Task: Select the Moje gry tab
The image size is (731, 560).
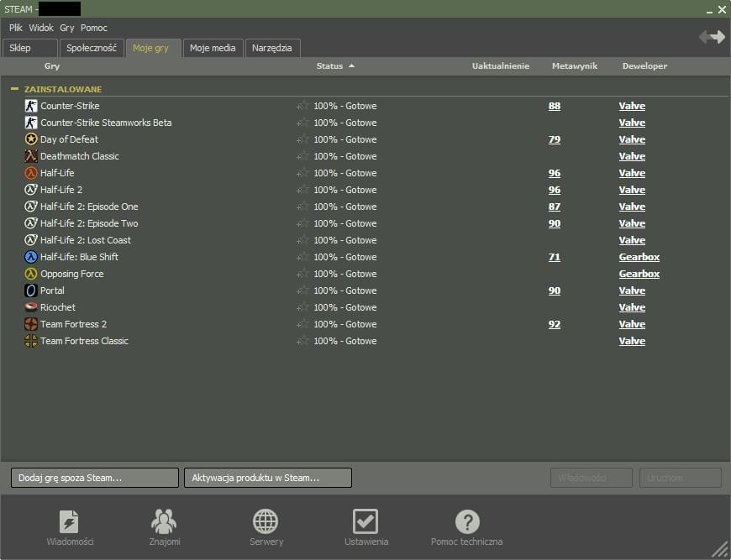Action: pos(154,48)
